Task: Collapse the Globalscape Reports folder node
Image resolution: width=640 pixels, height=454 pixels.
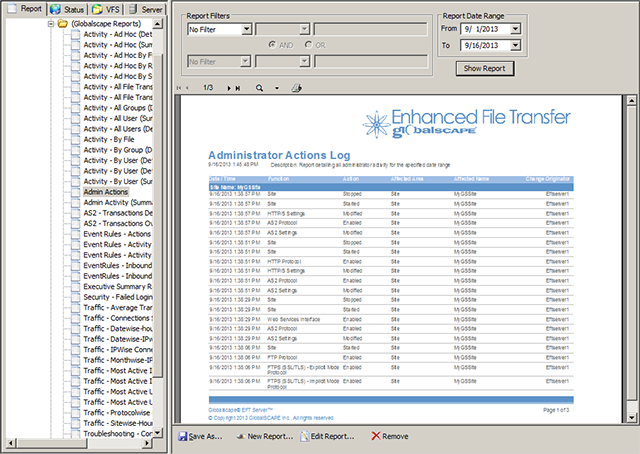Action: click(51, 24)
